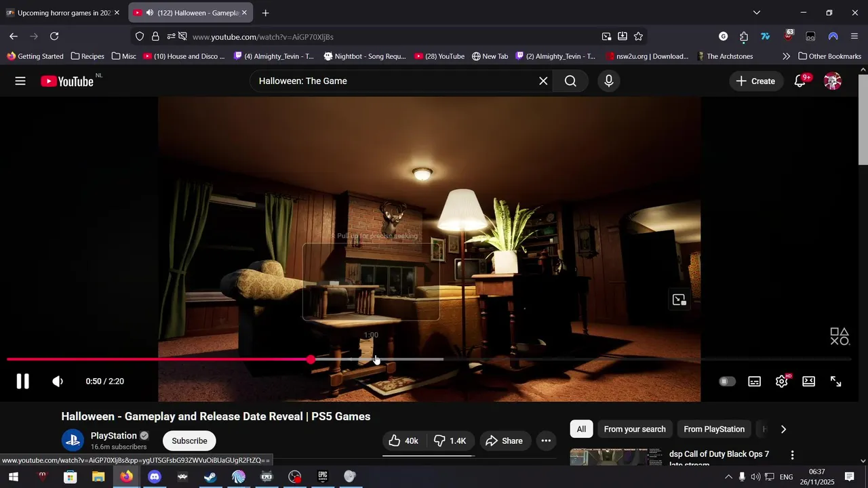Open the player settings gear

[x=782, y=382]
